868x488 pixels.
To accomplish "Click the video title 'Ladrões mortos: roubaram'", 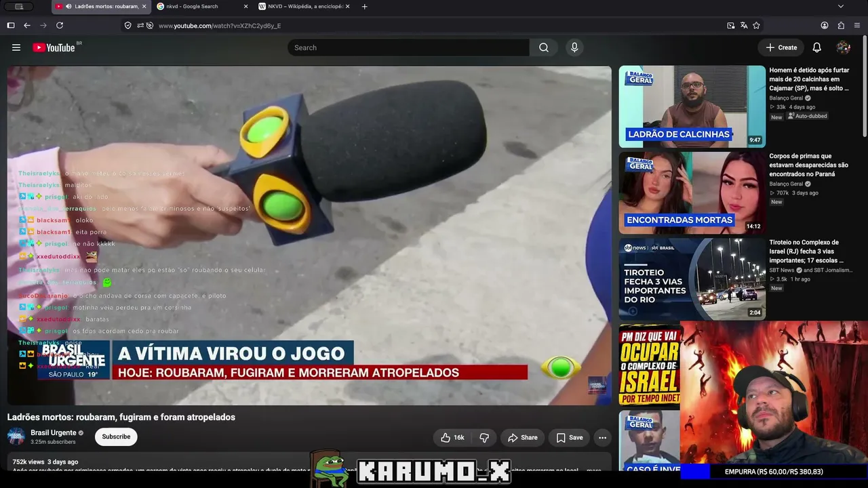I will pyautogui.click(x=121, y=417).
